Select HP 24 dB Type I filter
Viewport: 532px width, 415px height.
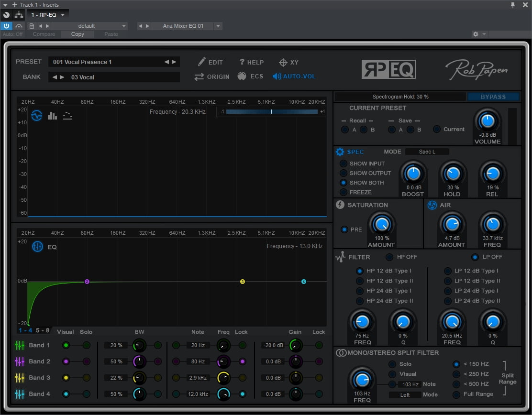[359, 291]
